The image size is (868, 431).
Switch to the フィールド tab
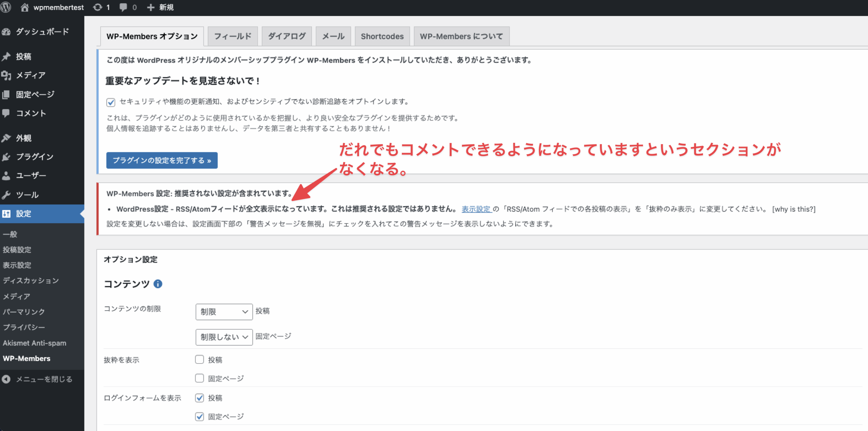pos(233,36)
